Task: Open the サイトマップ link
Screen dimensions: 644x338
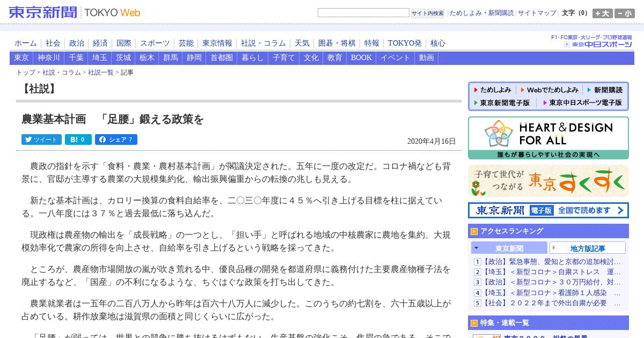Action: [537, 13]
